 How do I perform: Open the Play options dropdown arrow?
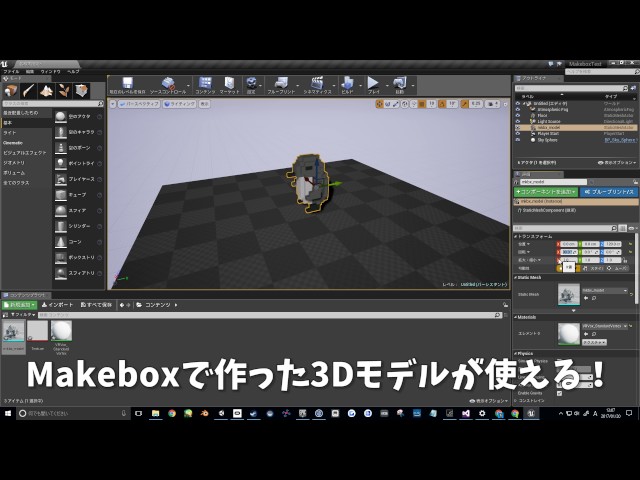point(387,86)
